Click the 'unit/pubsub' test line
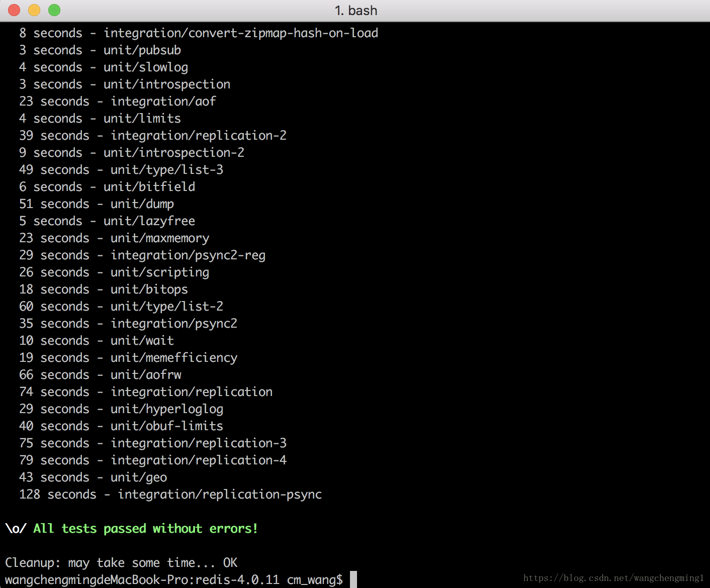Viewport: 710px width, 588px height. 100,50
